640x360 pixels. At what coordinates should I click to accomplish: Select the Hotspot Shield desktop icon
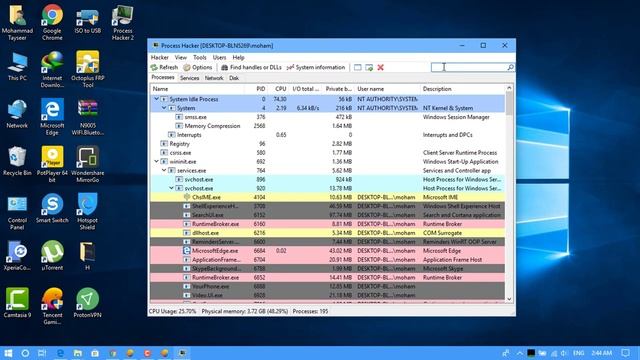click(87, 211)
